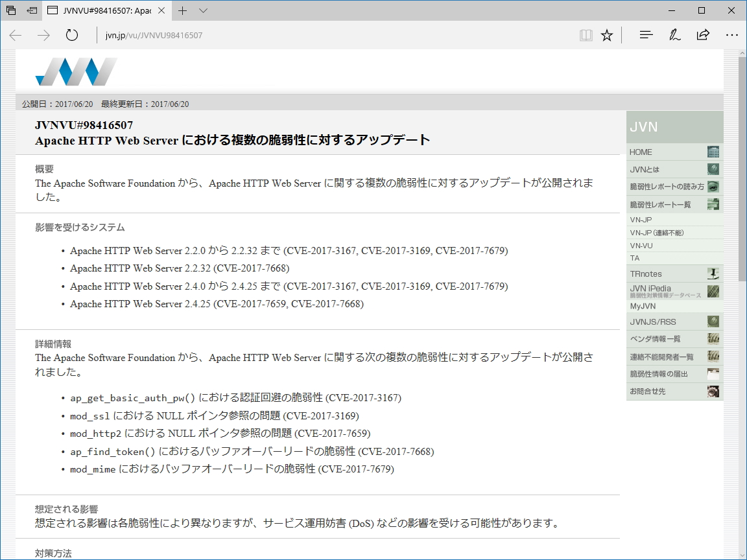The height and width of the screenshot is (560, 747).
Task: Click the JVN iPedia sidebar icon
Action: [713, 291]
